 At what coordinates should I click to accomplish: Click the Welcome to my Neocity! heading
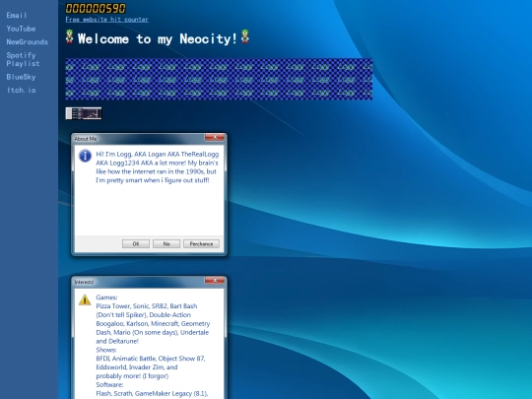(158, 38)
